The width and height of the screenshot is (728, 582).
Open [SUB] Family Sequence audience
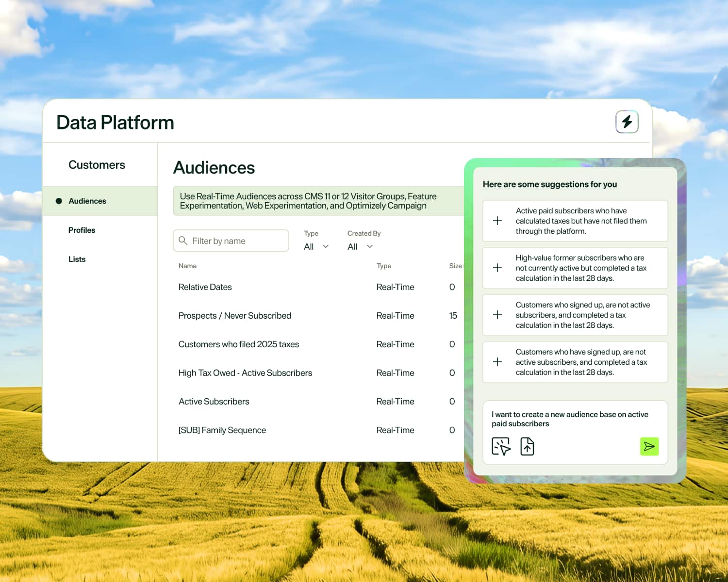point(222,430)
